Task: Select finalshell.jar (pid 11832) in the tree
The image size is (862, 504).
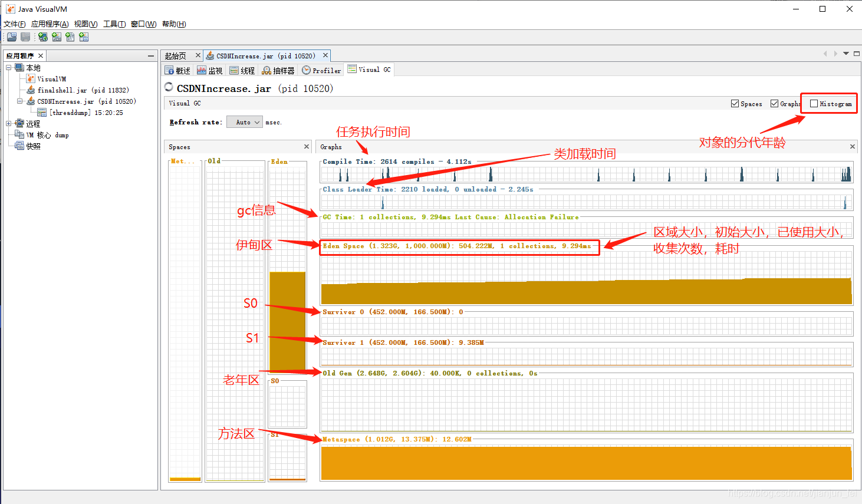Action: 83,90
